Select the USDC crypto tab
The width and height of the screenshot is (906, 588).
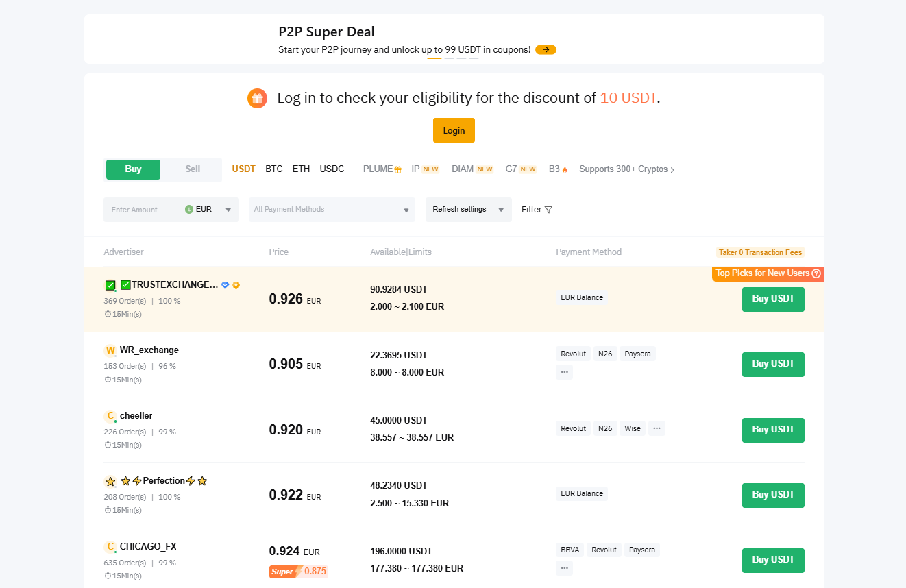pyautogui.click(x=332, y=169)
